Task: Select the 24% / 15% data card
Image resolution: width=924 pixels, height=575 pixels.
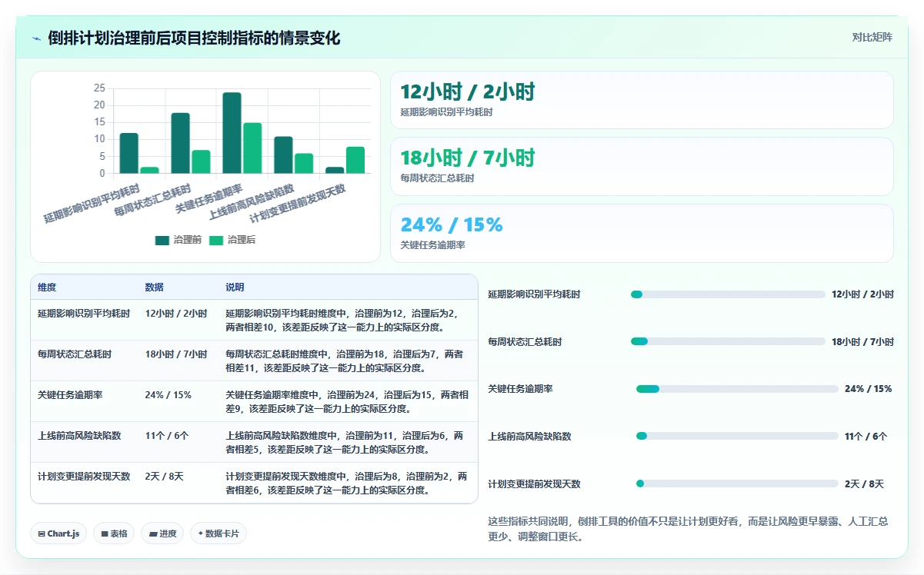Action: pyautogui.click(x=642, y=233)
